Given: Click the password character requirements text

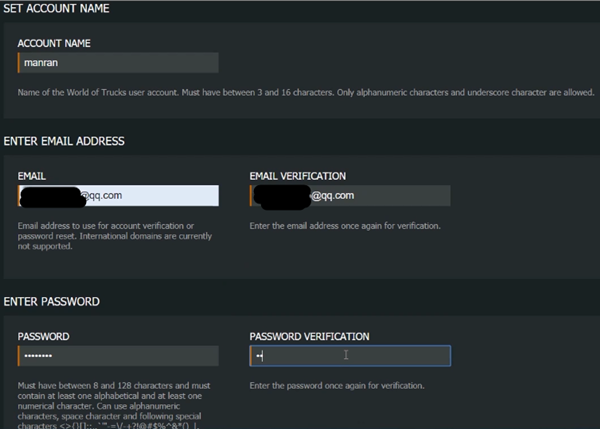Looking at the screenshot, I should point(115,400).
